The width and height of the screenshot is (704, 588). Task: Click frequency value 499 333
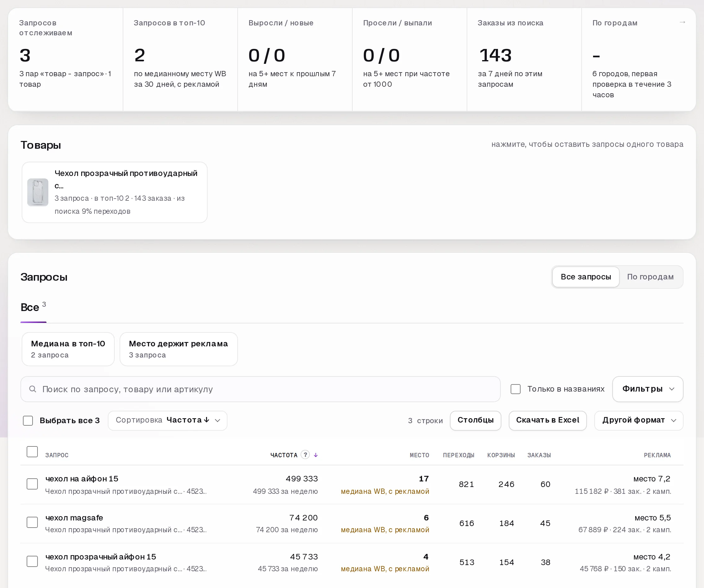coord(302,479)
